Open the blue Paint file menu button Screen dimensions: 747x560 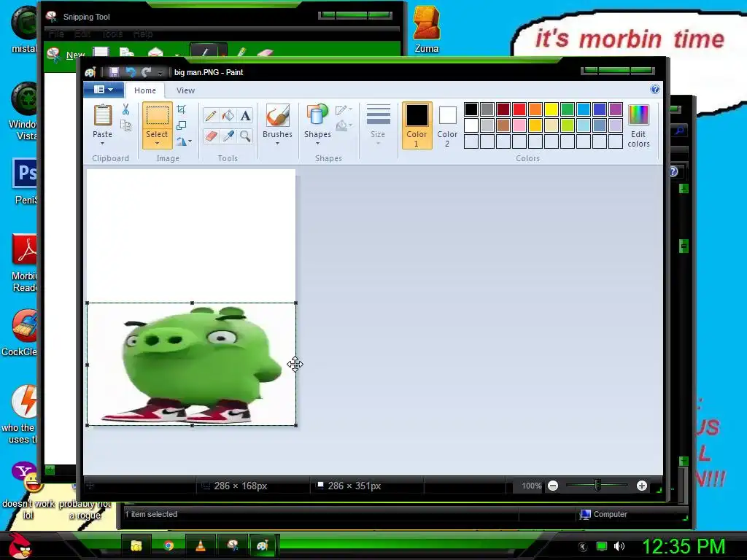click(x=104, y=90)
